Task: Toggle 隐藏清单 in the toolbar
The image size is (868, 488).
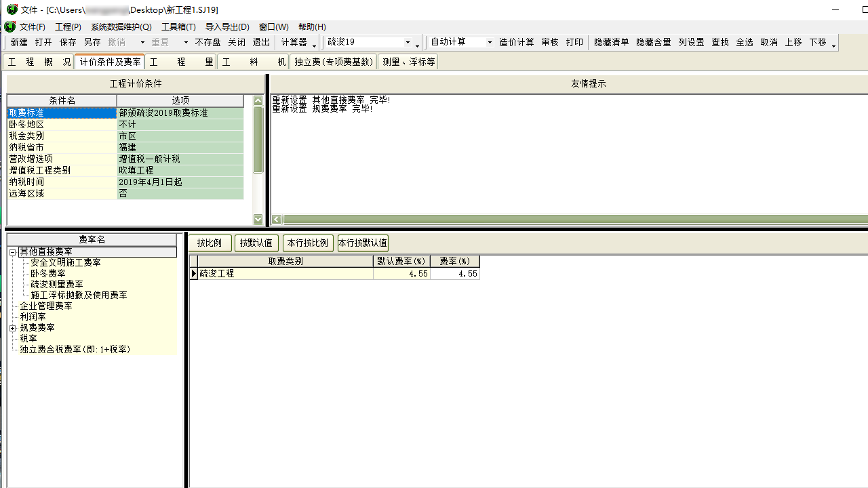Action: click(x=611, y=42)
